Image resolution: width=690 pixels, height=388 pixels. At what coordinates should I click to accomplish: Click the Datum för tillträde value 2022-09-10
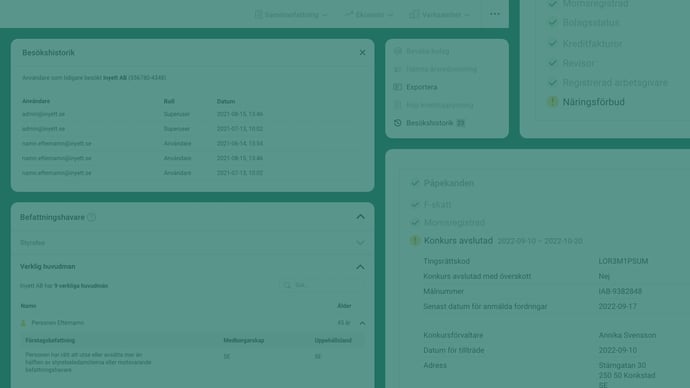point(617,351)
